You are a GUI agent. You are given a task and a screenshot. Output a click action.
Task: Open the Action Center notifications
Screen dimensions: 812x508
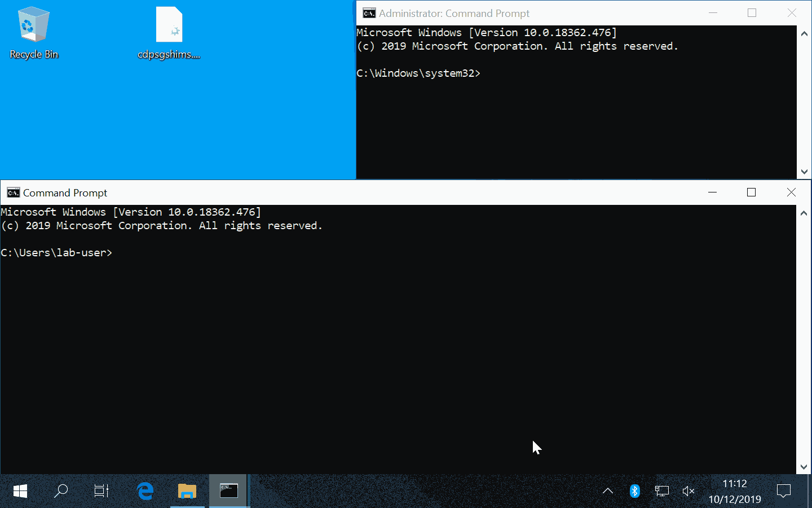tap(784, 491)
